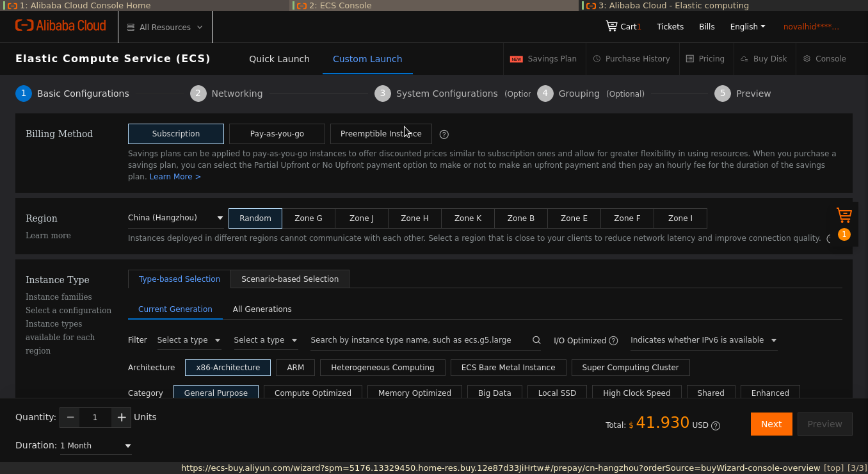The height and width of the screenshot is (474, 868).
Task: Expand the China (Hangzhou) region dropdown
Action: [175, 218]
